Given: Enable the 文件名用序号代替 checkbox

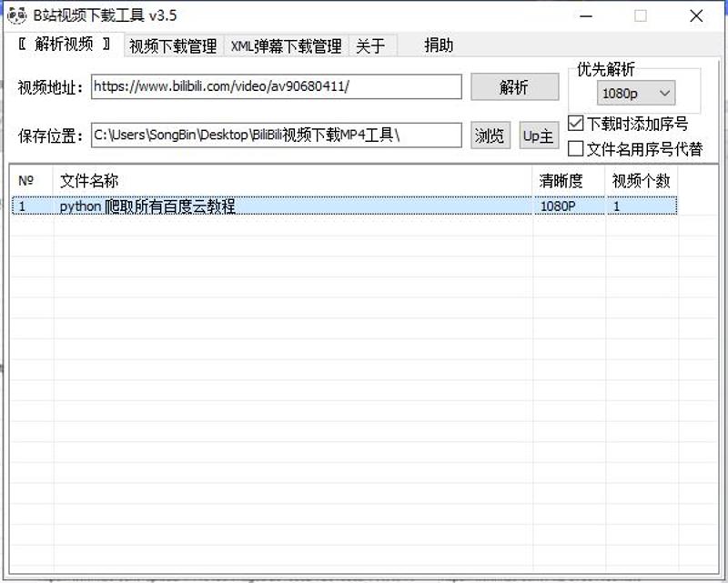Looking at the screenshot, I should 576,149.
